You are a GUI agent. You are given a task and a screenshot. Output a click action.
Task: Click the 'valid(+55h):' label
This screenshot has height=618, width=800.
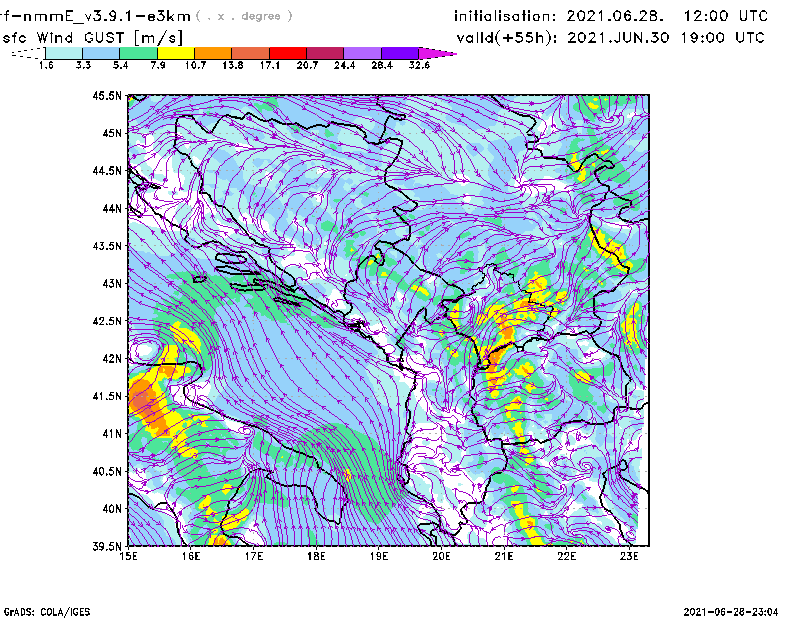coord(508,38)
